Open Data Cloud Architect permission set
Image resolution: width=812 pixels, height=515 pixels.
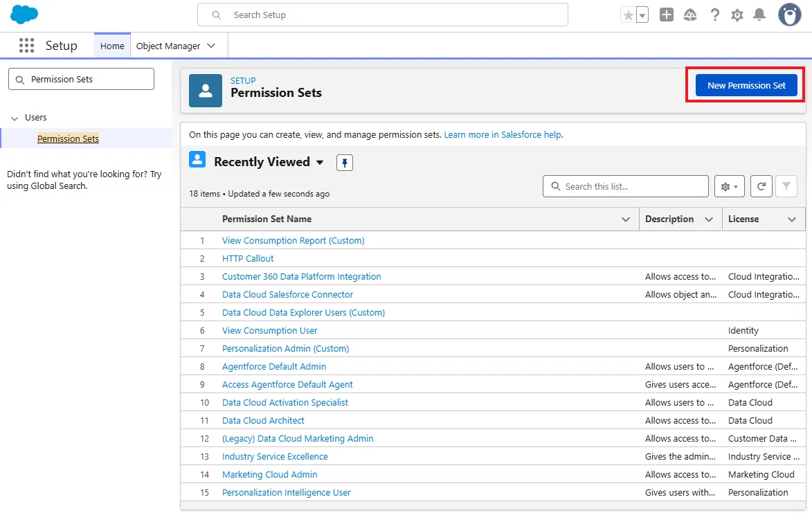(263, 421)
